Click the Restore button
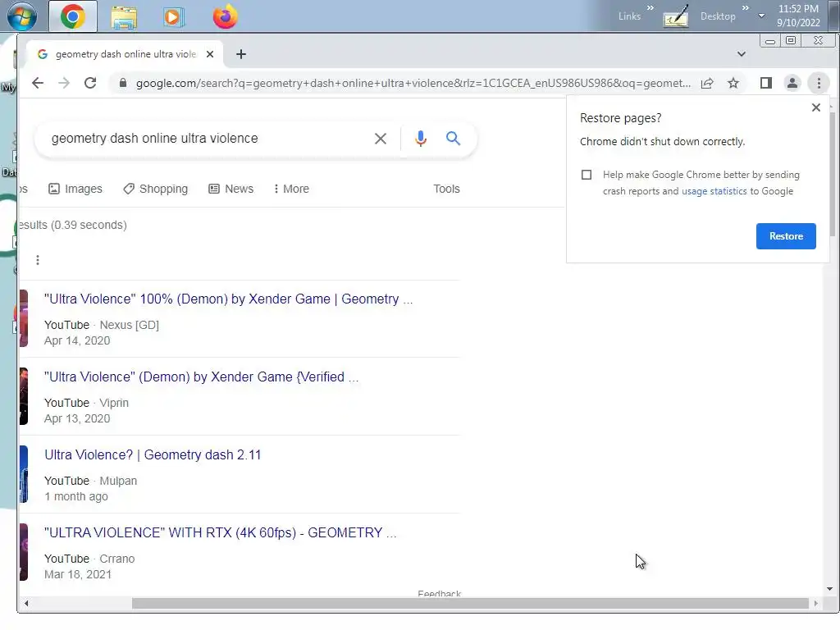 point(786,236)
